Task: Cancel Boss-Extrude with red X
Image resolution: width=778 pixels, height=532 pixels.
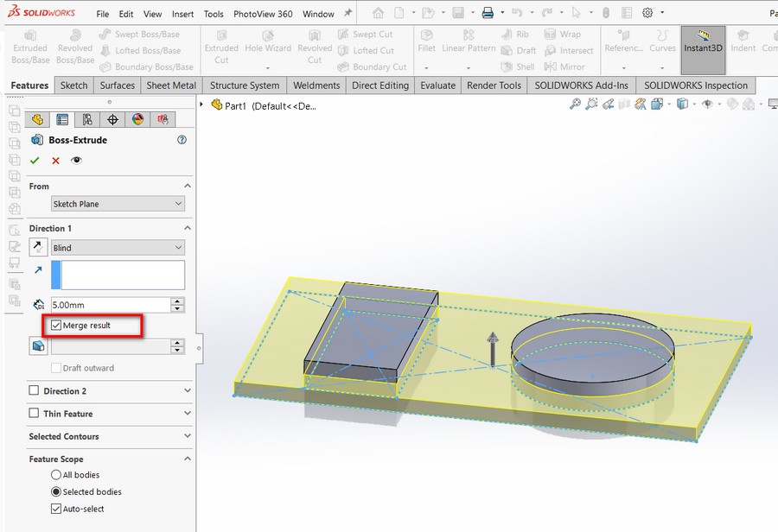Action: click(x=55, y=161)
